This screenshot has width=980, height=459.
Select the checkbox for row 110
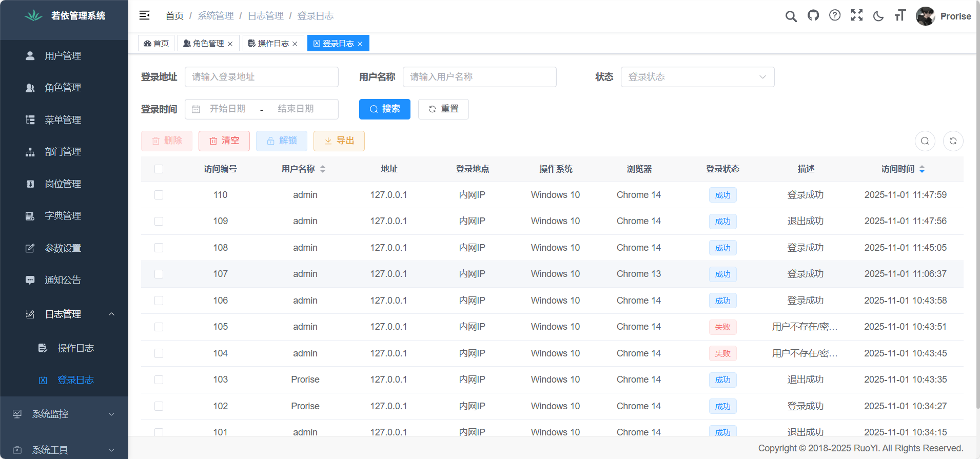click(159, 195)
